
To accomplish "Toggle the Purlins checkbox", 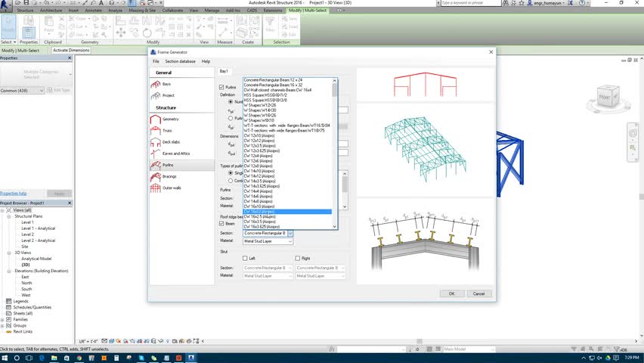I will 221,87.
